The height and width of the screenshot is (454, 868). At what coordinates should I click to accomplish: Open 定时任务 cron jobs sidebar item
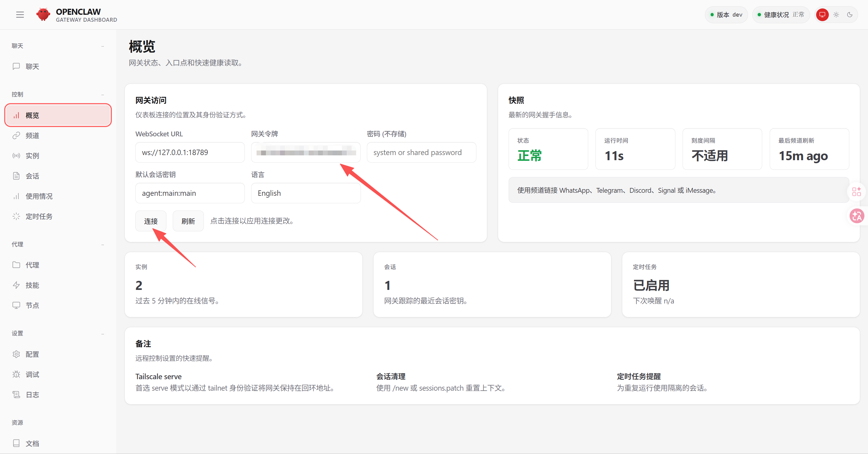(x=39, y=216)
